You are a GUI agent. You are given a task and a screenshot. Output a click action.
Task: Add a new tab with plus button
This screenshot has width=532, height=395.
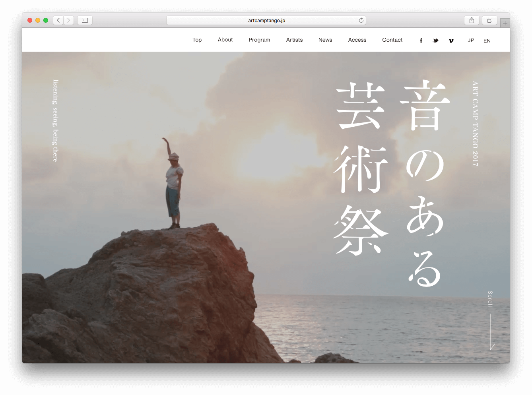point(505,23)
